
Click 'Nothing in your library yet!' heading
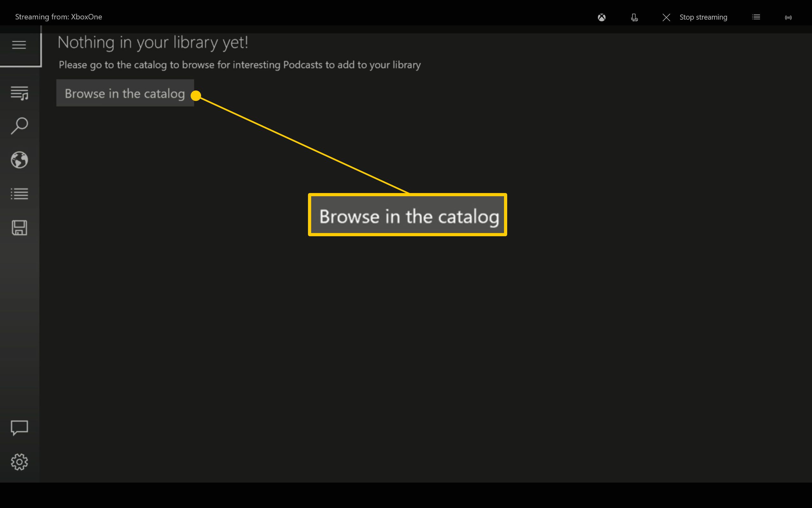(153, 43)
